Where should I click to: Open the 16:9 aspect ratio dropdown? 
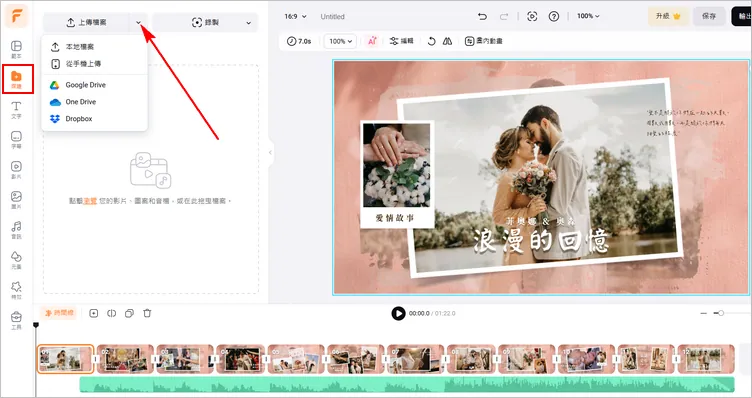(x=295, y=16)
